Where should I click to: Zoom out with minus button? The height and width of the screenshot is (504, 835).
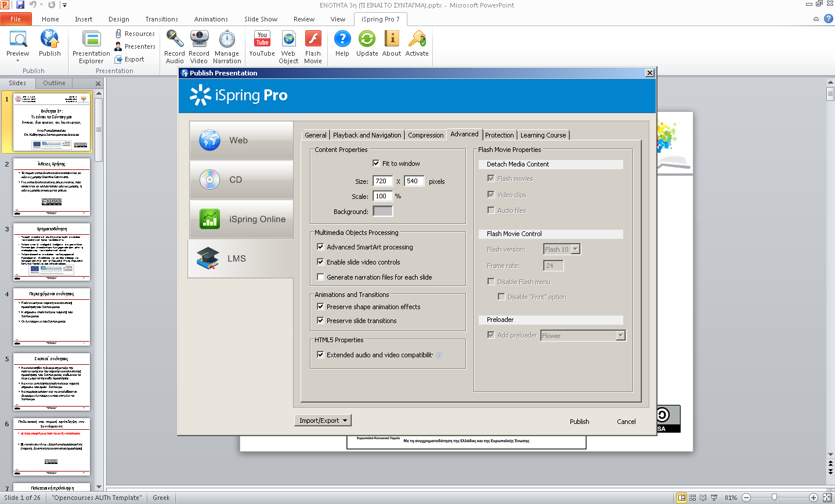(746, 498)
